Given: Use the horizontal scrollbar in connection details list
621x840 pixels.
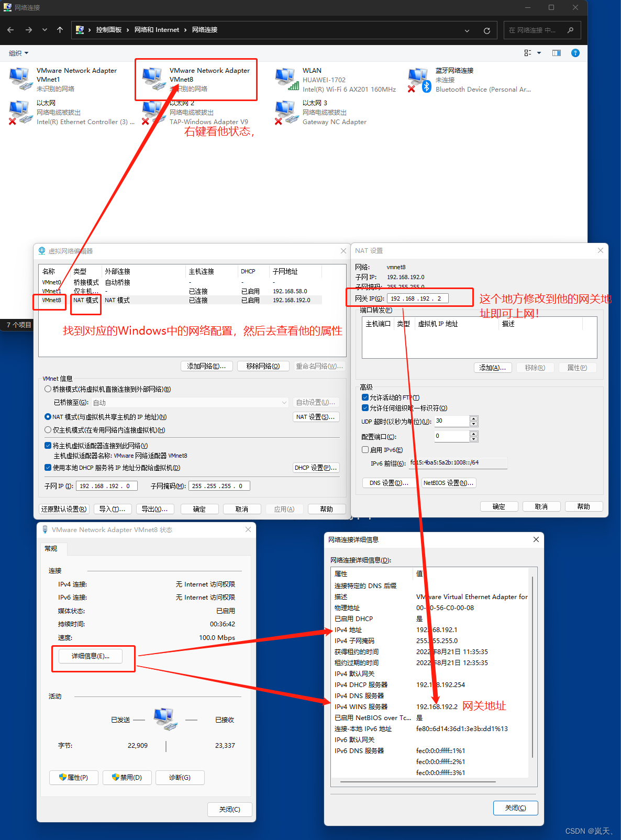Looking at the screenshot, I should coord(418,782).
